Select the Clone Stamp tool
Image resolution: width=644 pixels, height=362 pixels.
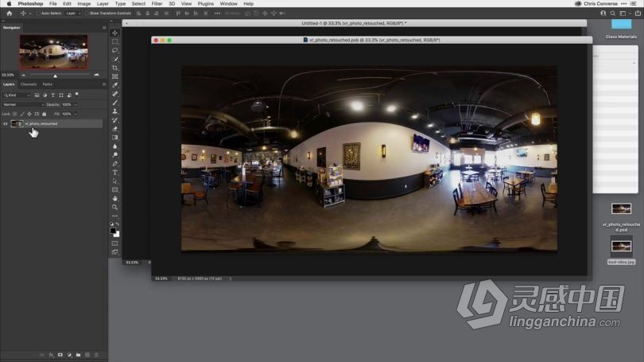pos(115,111)
